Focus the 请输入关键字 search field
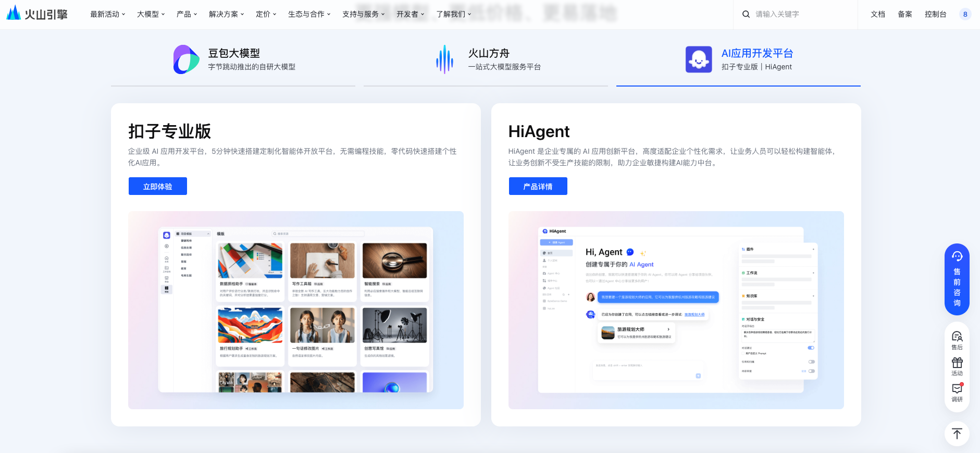The width and height of the screenshot is (980, 453). (802, 14)
